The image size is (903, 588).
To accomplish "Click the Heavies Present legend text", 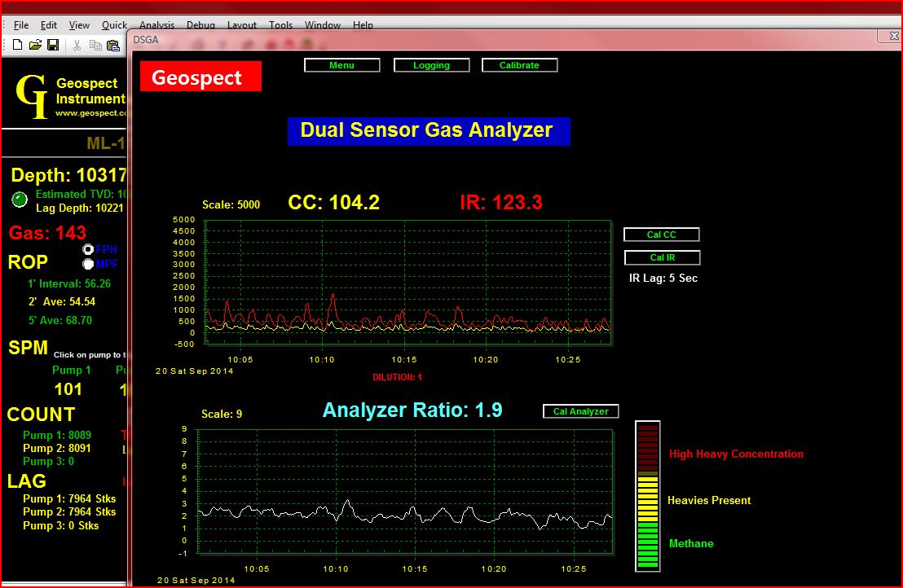I will point(709,500).
